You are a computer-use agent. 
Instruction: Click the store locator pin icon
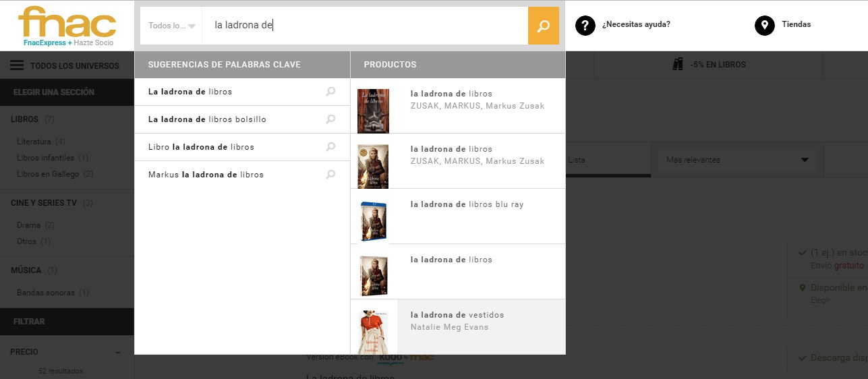click(764, 26)
